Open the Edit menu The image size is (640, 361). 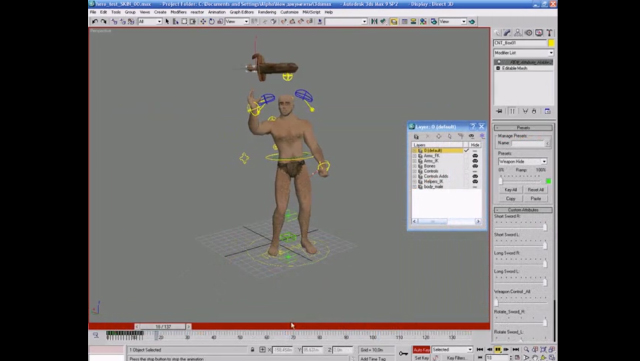point(103,12)
